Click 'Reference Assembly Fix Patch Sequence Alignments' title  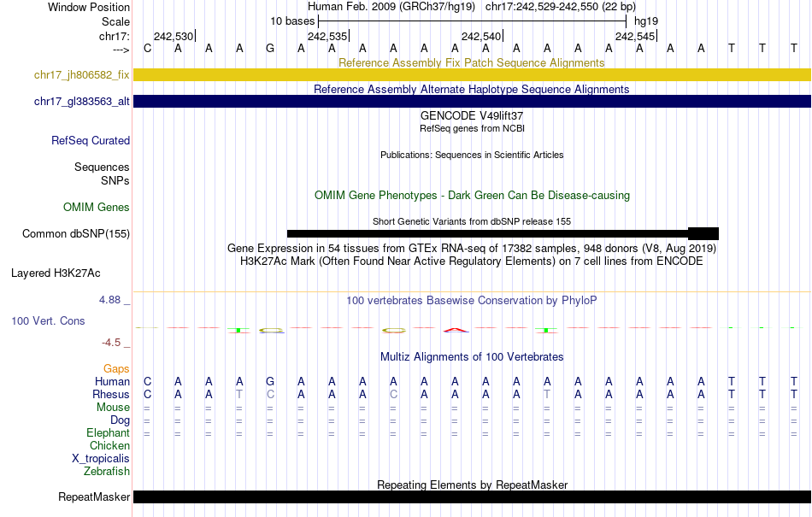point(472,62)
